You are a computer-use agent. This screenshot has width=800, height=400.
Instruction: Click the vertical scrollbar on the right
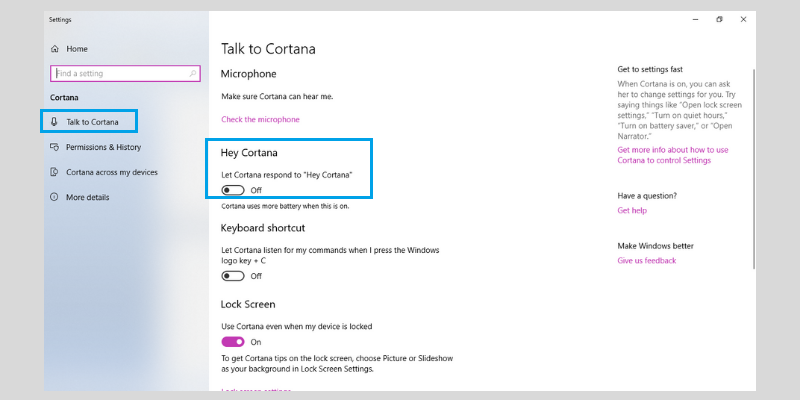754,168
